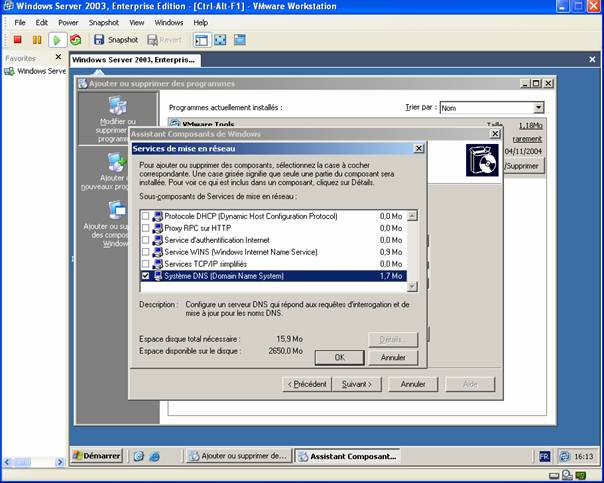The image size is (604, 483).
Task: Click the component list scroll up arrow
Action: click(x=412, y=216)
